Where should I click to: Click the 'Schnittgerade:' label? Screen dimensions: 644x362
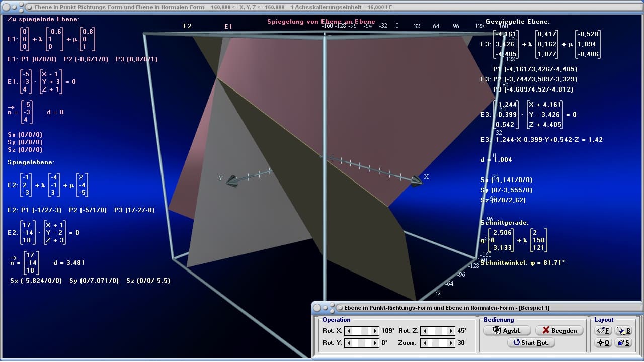(505, 223)
